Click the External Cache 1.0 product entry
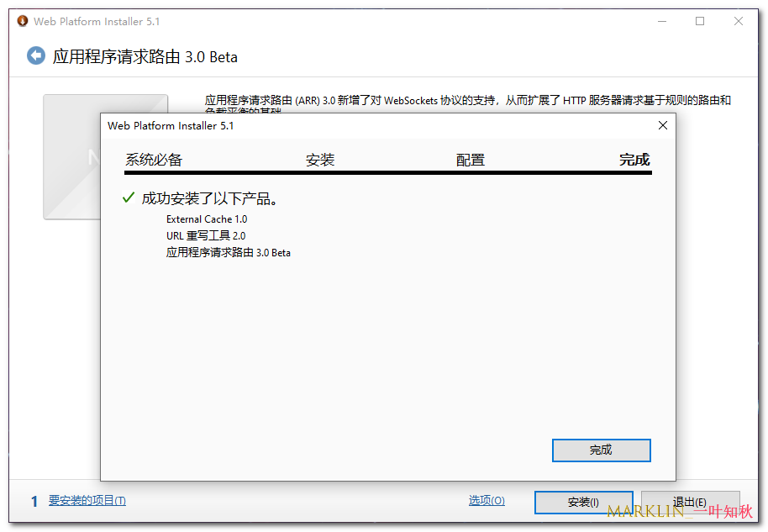The width and height of the screenshot is (768, 532). click(207, 219)
